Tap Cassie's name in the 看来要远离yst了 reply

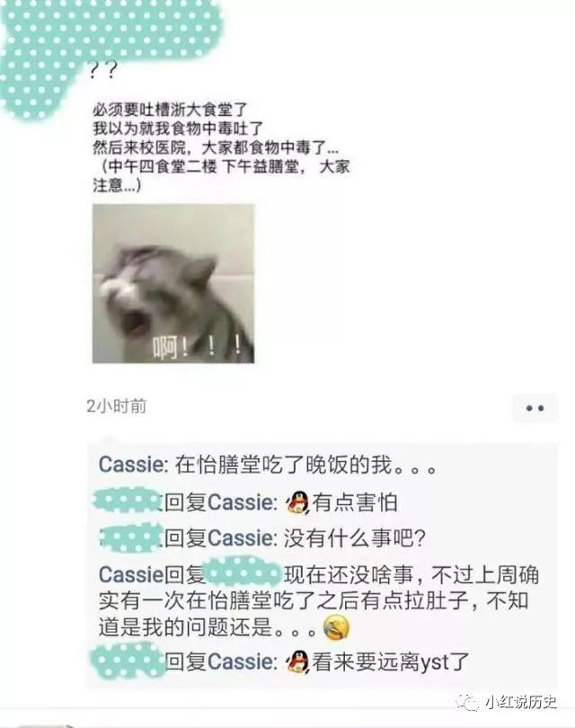[x=241, y=661]
